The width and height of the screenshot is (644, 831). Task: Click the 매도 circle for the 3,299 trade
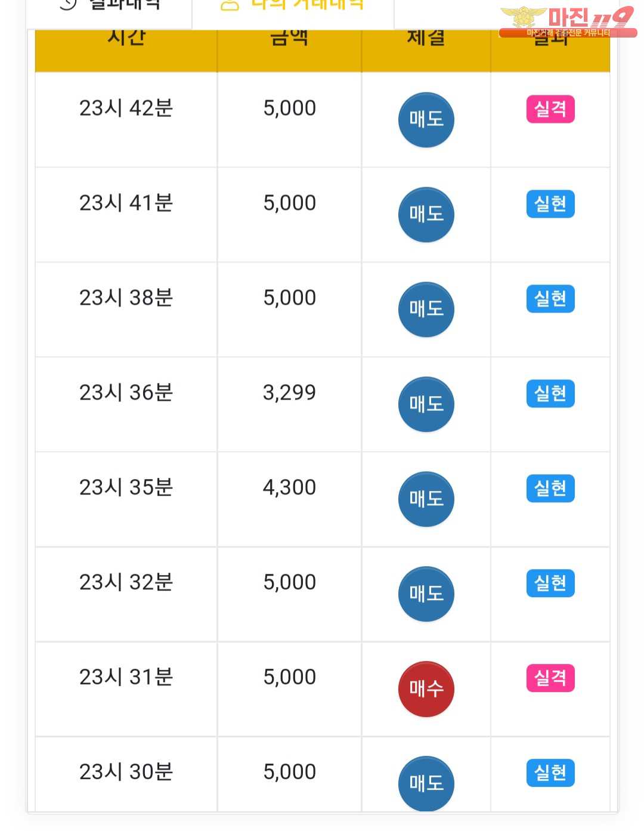[x=426, y=404]
